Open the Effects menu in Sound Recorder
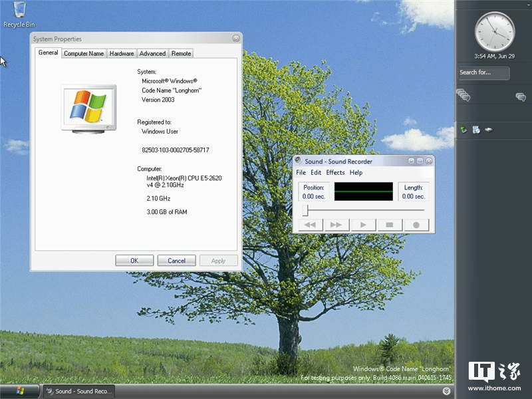 335,172
